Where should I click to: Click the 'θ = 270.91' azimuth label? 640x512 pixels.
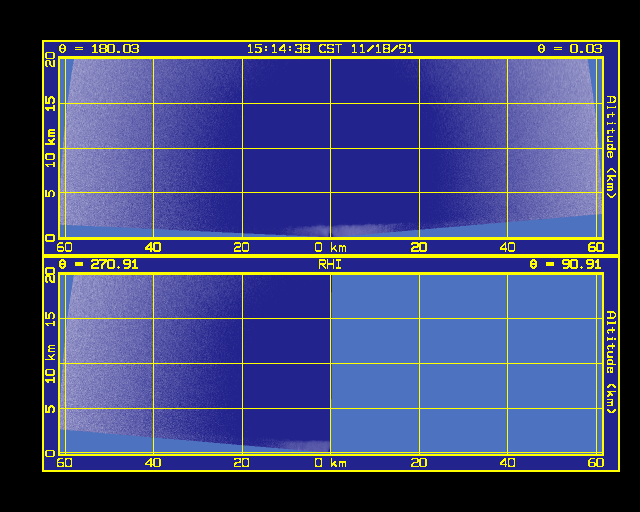(x=98, y=265)
